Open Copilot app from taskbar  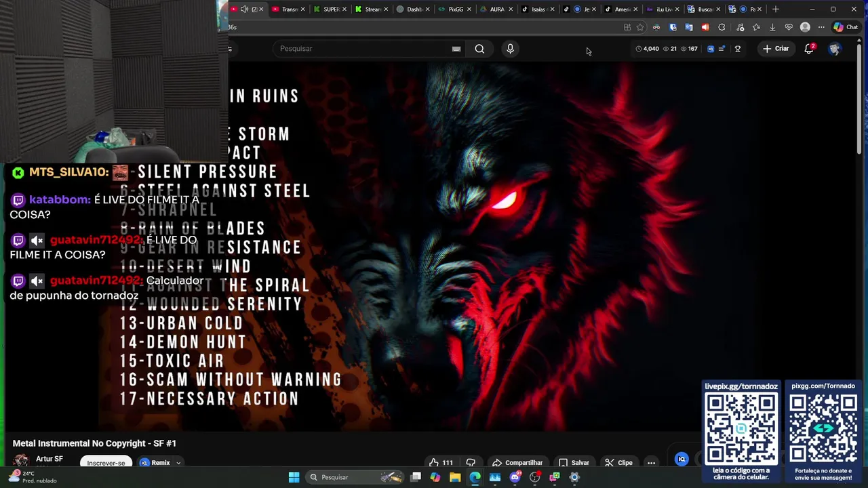435,477
